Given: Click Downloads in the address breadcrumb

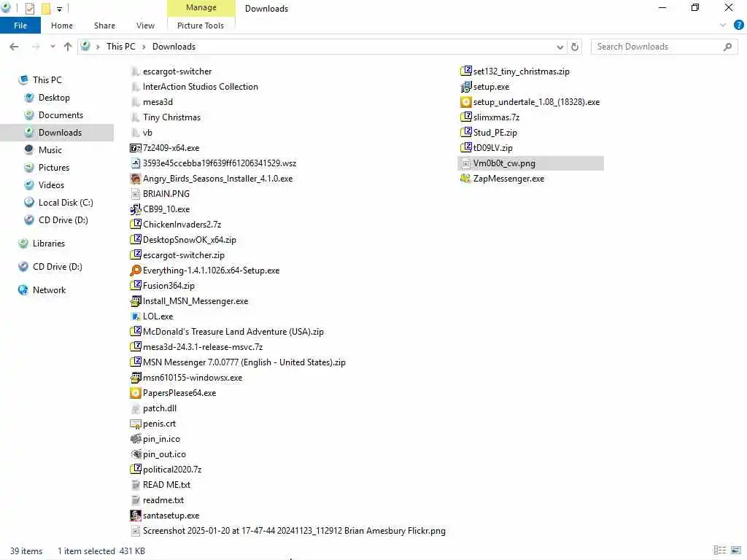Looking at the screenshot, I should [x=174, y=47].
